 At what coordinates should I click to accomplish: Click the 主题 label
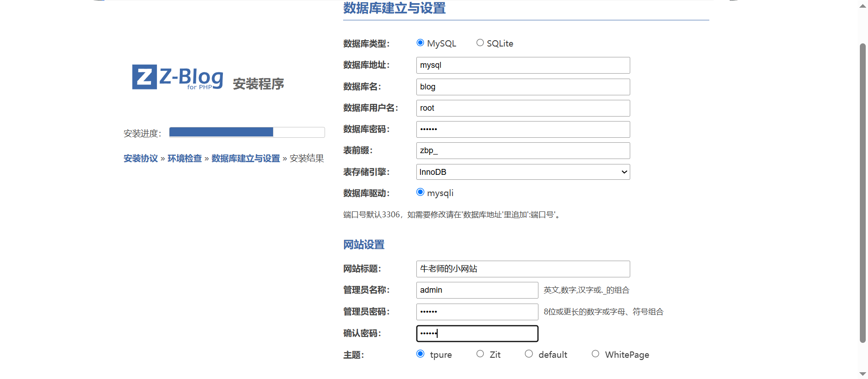coord(353,355)
